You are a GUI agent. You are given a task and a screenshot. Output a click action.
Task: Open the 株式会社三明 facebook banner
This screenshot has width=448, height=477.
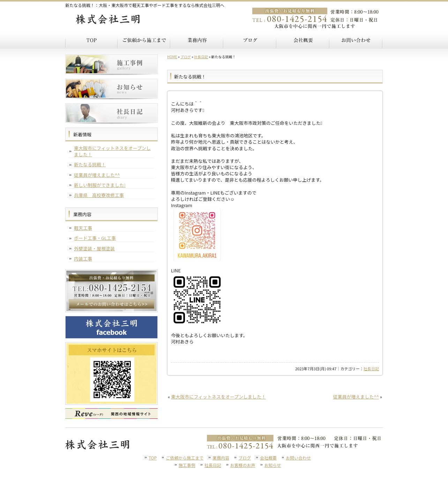click(x=111, y=327)
